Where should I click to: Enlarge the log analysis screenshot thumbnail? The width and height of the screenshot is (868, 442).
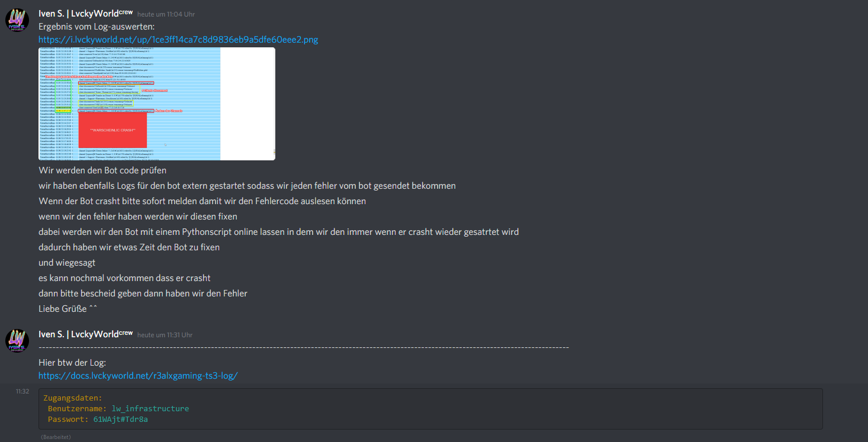[x=157, y=104]
